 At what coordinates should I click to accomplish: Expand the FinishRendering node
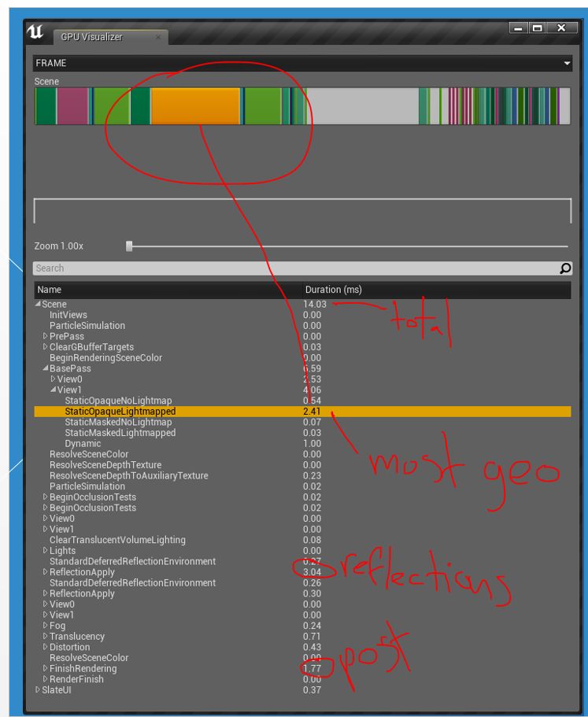click(46, 668)
